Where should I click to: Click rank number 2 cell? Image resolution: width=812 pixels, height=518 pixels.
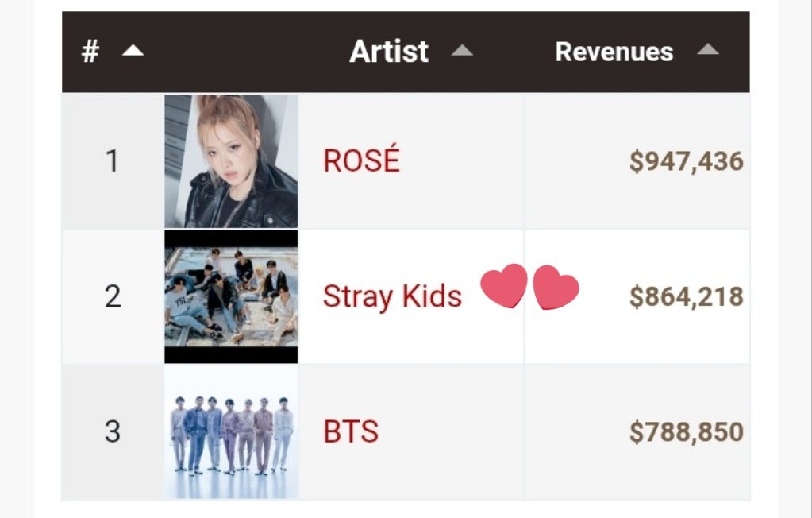pos(112,296)
